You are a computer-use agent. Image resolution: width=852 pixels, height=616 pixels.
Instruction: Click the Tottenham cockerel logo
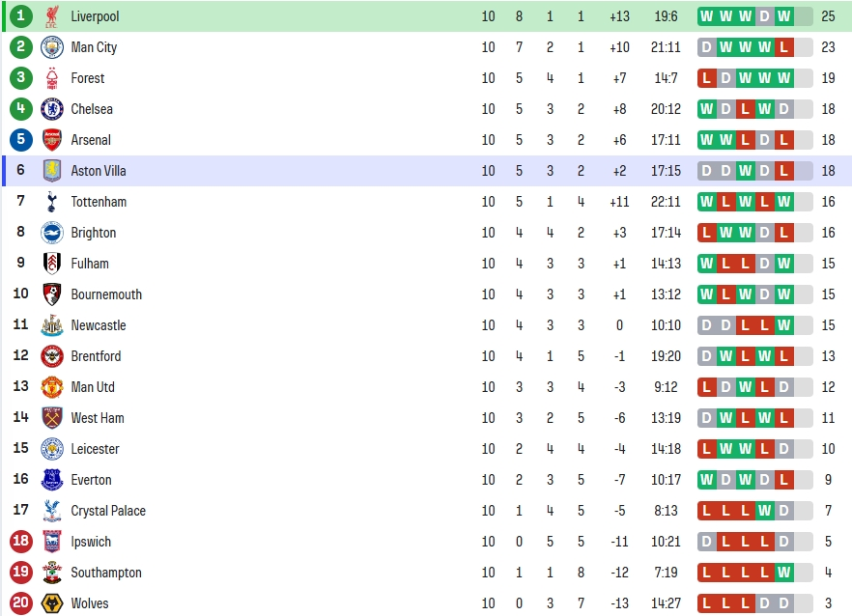pyautogui.click(x=52, y=202)
